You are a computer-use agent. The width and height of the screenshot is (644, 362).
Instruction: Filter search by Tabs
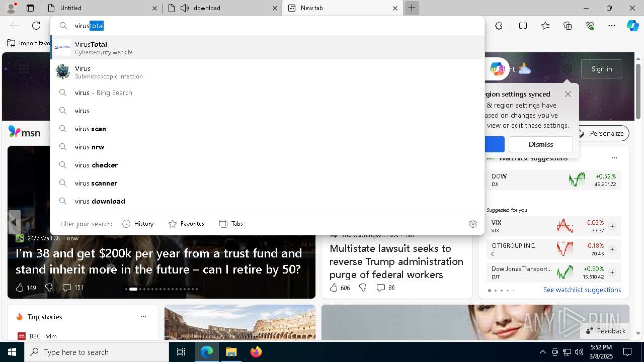coord(231,224)
